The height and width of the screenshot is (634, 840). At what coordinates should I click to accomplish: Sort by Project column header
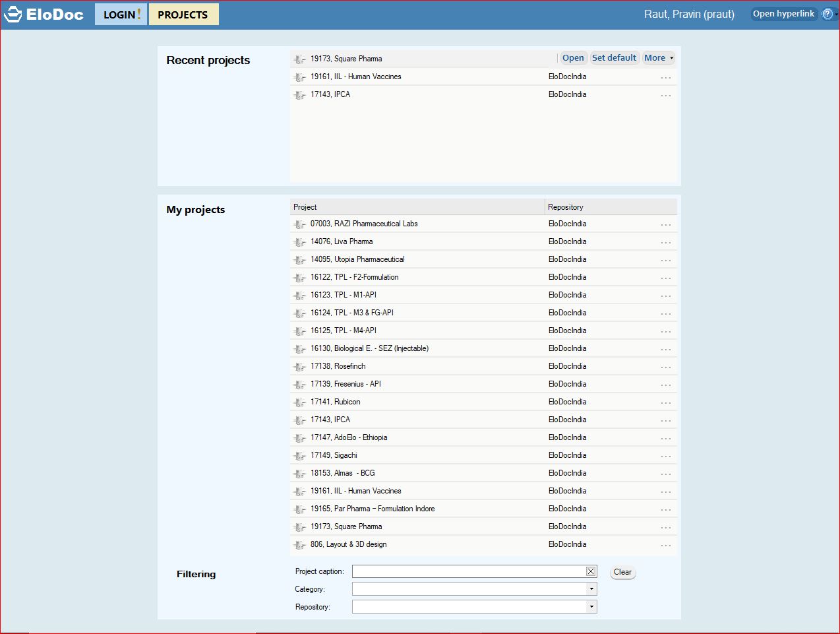(417, 207)
